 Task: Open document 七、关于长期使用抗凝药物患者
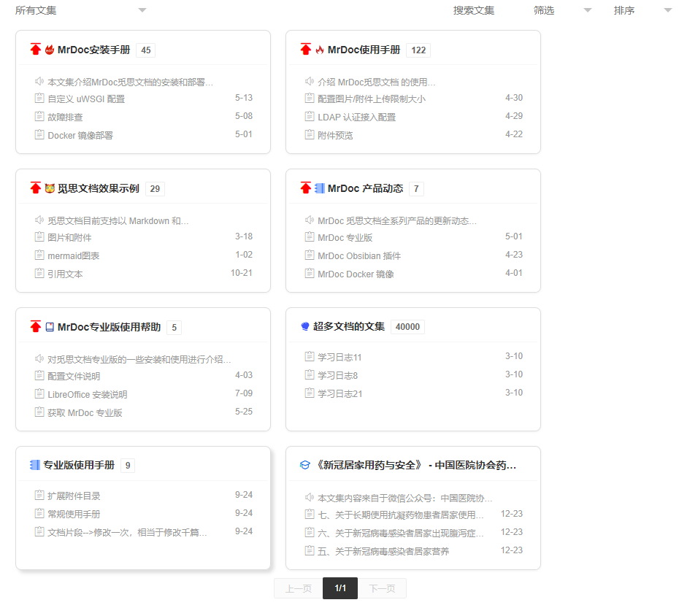[401, 515]
